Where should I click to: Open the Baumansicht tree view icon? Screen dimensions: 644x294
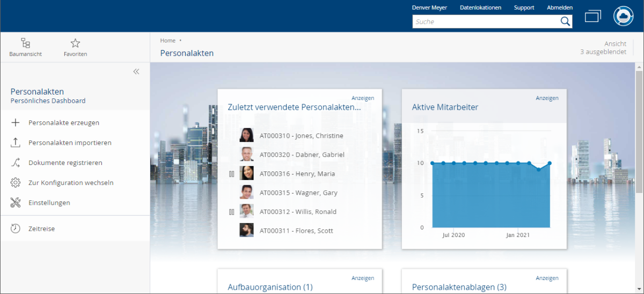[x=25, y=44]
